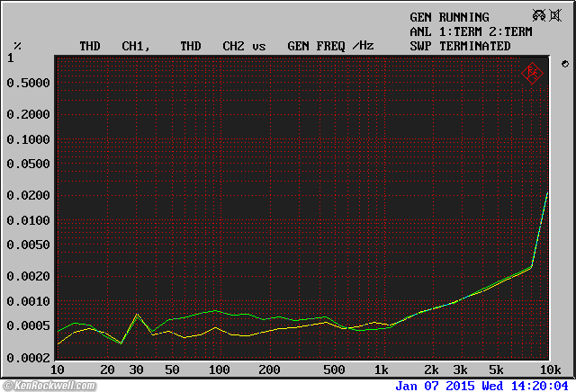
Task: Click the 30 Hz axis tick label
Action: click(x=135, y=370)
